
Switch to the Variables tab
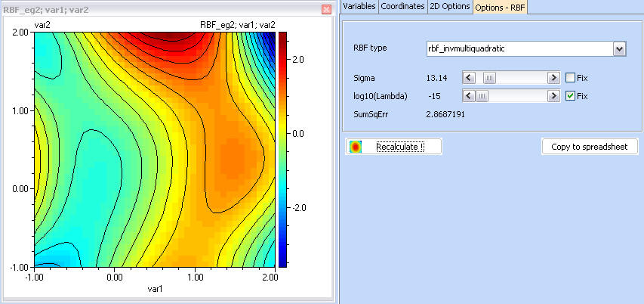point(359,6)
